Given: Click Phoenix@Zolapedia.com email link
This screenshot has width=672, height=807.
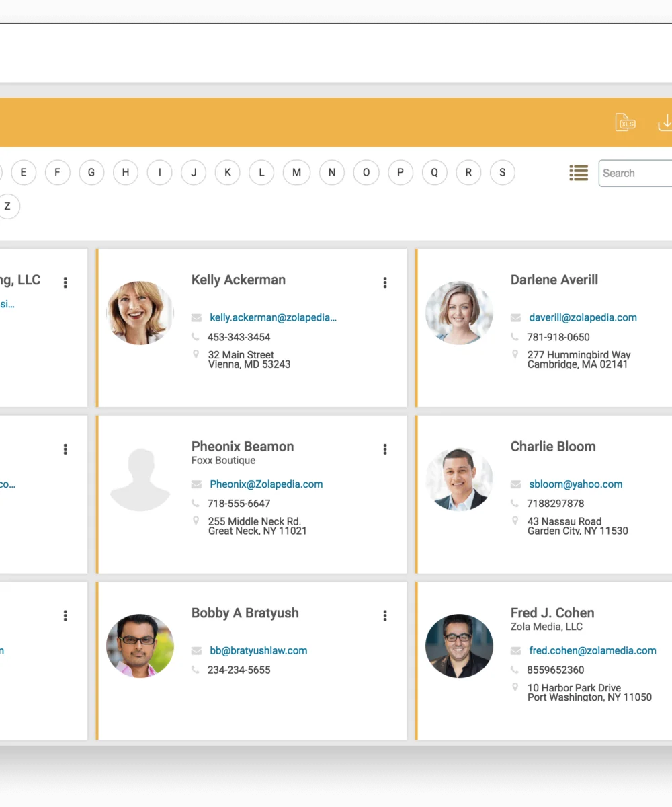Looking at the screenshot, I should [266, 484].
